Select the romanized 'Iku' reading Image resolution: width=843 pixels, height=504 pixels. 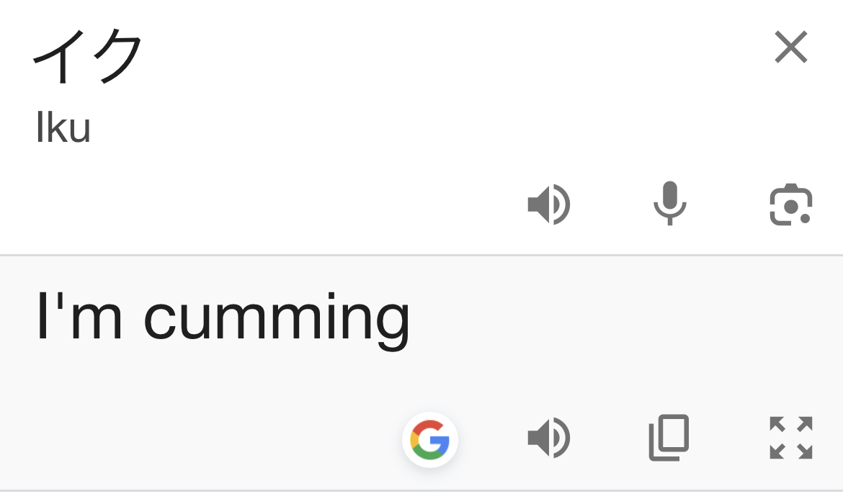63,127
